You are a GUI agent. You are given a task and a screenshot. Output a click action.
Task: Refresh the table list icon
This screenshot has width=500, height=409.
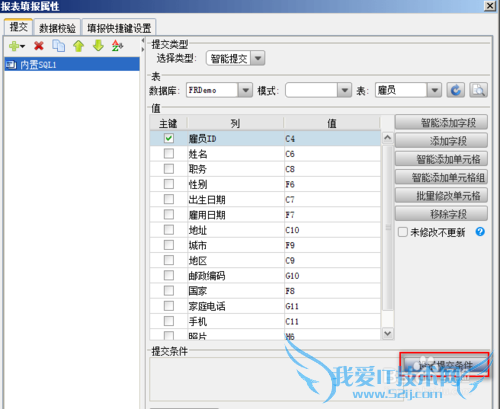pos(456,90)
